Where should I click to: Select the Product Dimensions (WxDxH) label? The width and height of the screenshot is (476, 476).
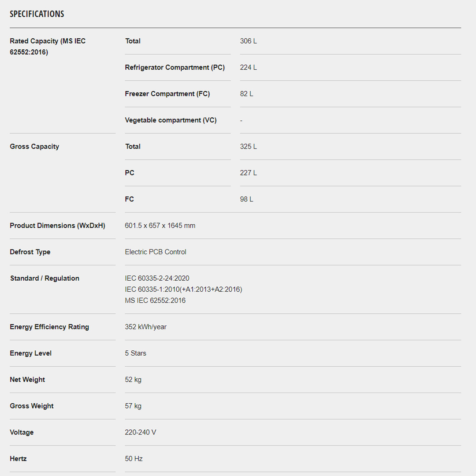pyautogui.click(x=57, y=226)
